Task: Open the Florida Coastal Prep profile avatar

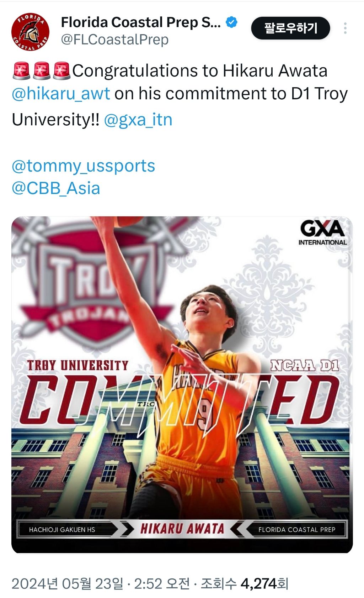Action: [x=30, y=32]
